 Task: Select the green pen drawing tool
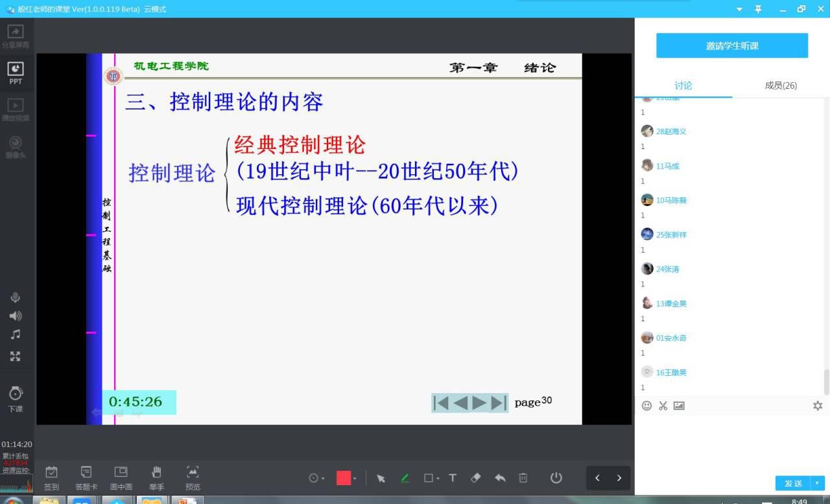tap(405, 478)
